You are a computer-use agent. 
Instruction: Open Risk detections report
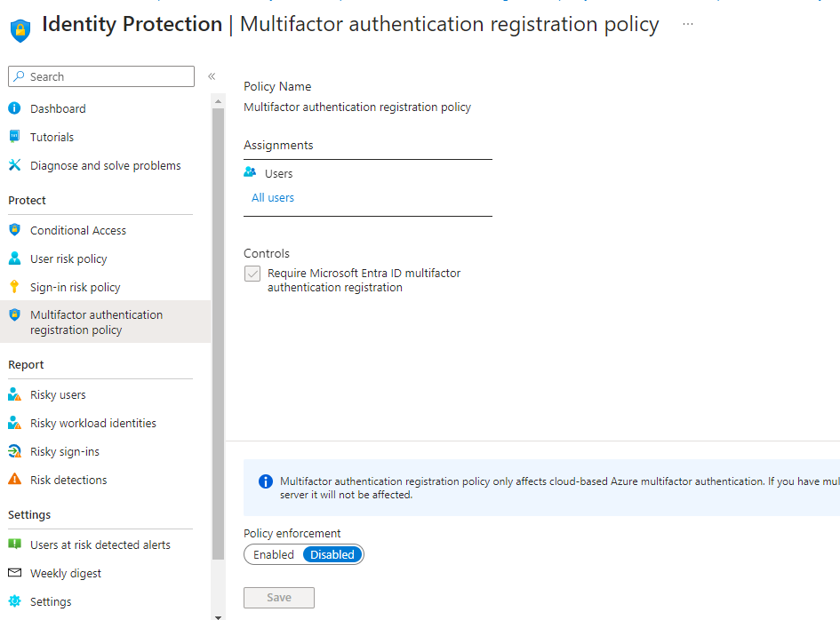[68, 480]
